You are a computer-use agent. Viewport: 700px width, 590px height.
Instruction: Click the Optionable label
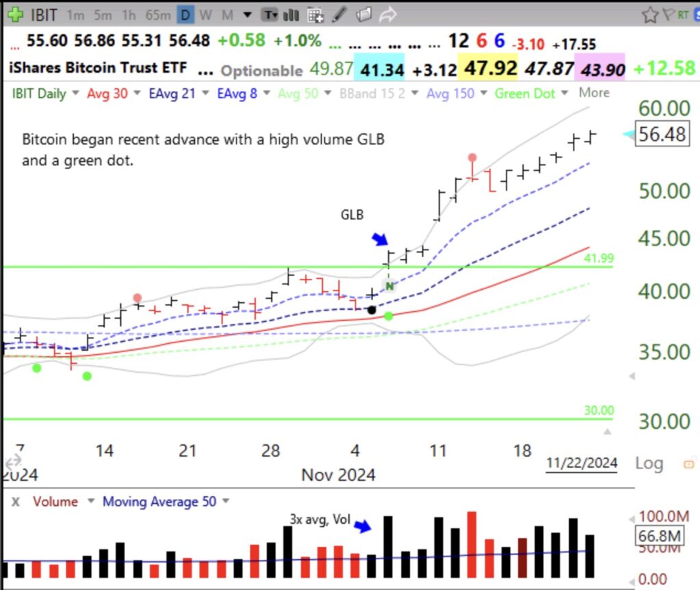tap(261, 70)
